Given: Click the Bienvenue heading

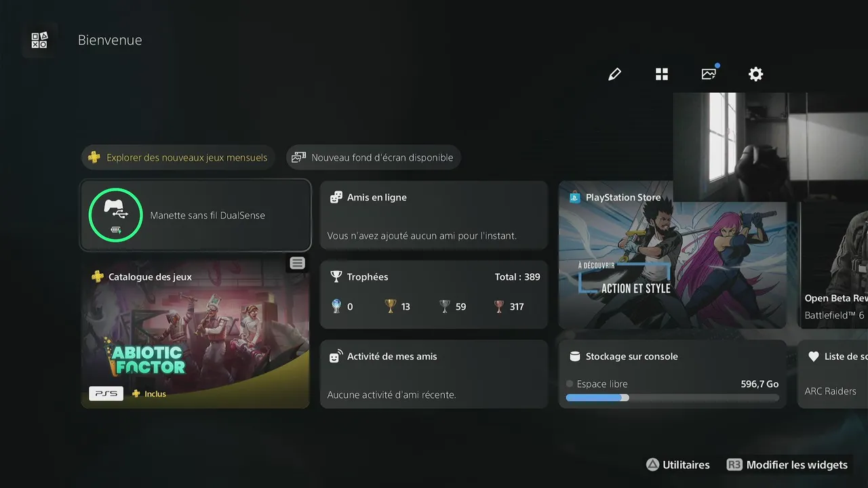Looking at the screenshot, I should [x=110, y=40].
